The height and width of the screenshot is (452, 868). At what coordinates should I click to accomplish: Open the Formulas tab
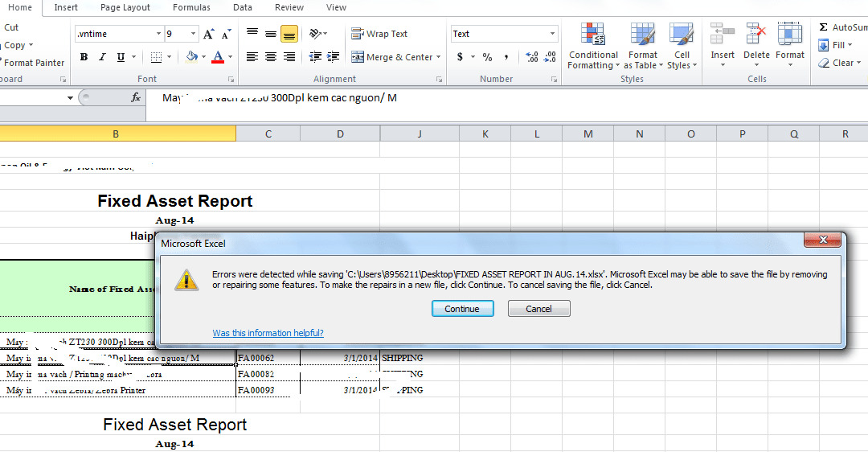(x=191, y=7)
